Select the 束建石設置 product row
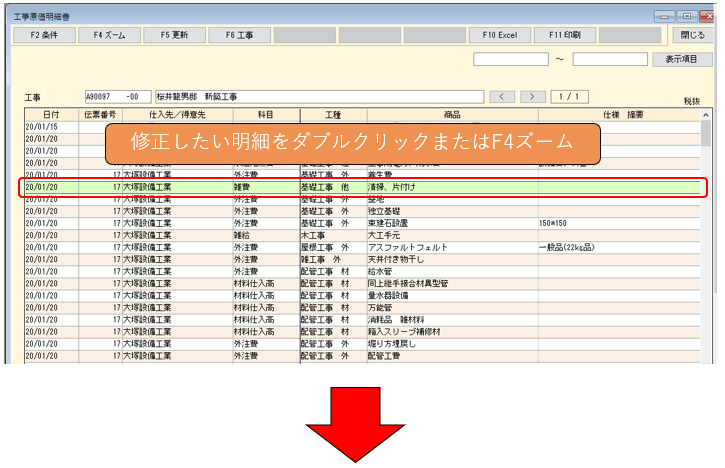 tap(363, 223)
